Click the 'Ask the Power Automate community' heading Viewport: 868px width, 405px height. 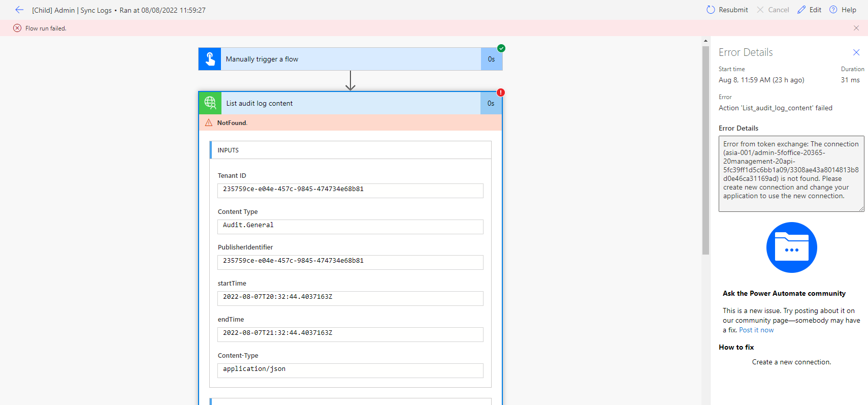(x=784, y=294)
